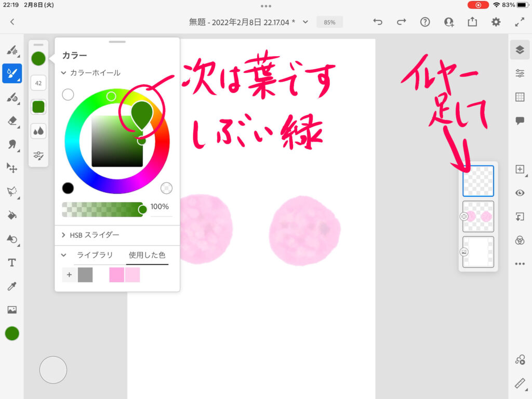This screenshot has width=532, height=399.
Task: Toggle the Layers panel icon
Action: pos(520,50)
